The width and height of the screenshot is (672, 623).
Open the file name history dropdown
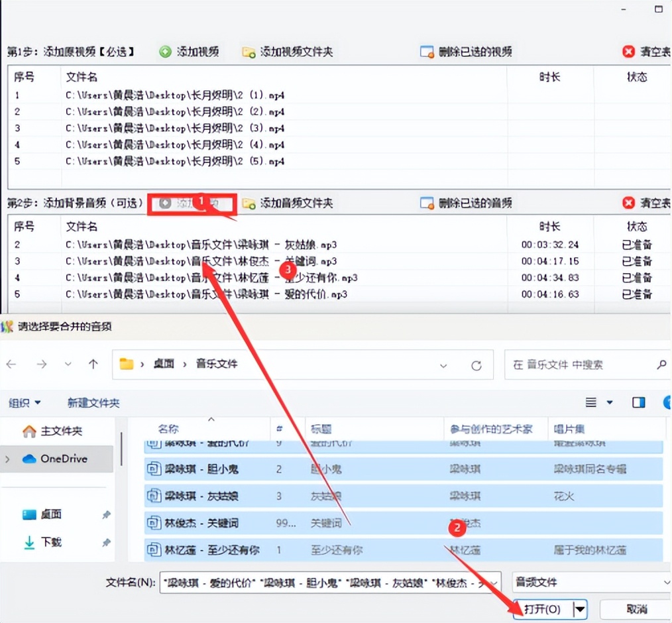click(494, 583)
